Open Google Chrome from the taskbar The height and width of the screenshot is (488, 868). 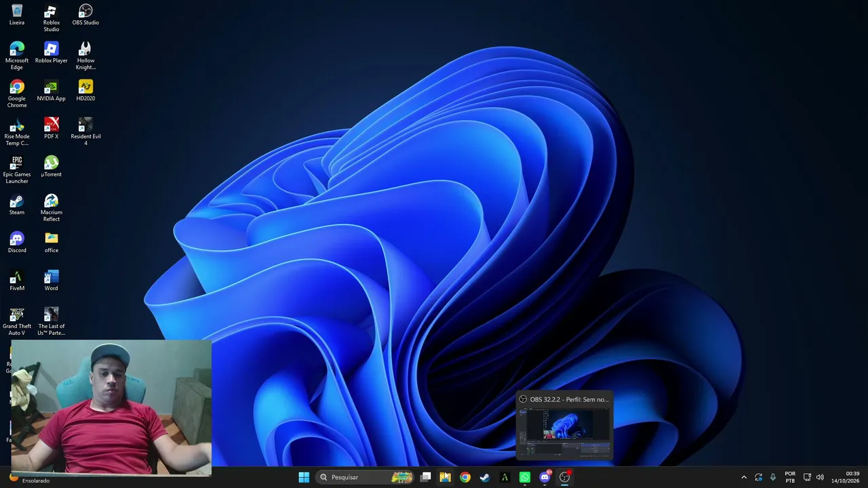(465, 477)
